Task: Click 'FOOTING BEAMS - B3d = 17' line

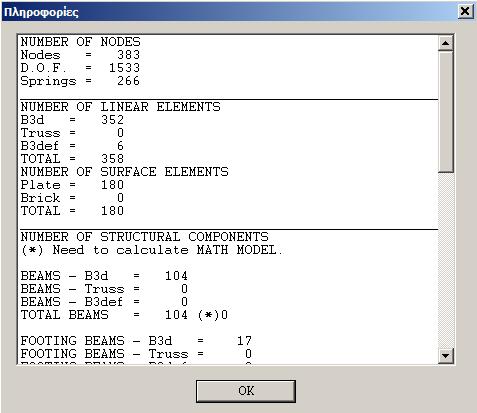Action: coord(136,341)
